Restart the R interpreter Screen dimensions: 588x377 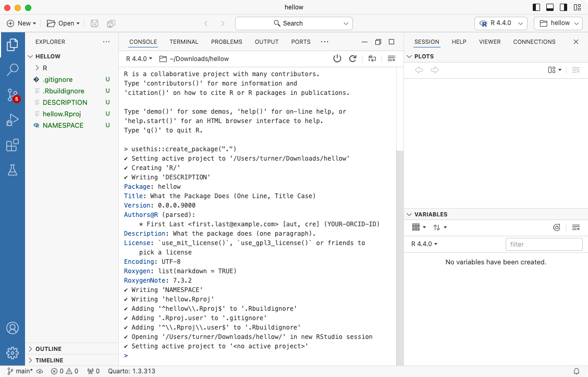click(x=353, y=58)
